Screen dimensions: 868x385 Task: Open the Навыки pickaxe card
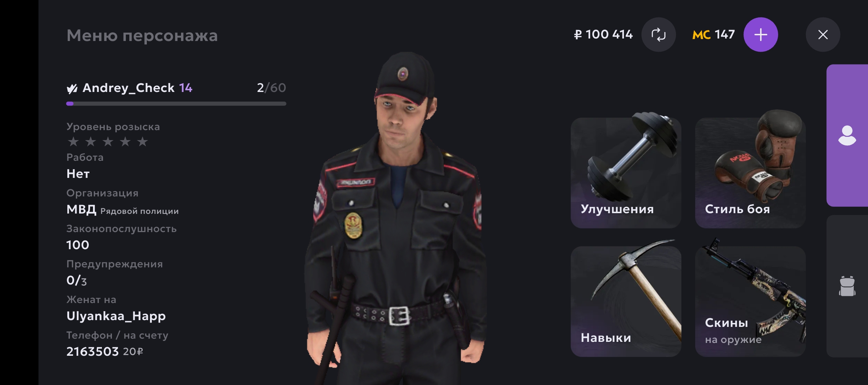point(626,302)
